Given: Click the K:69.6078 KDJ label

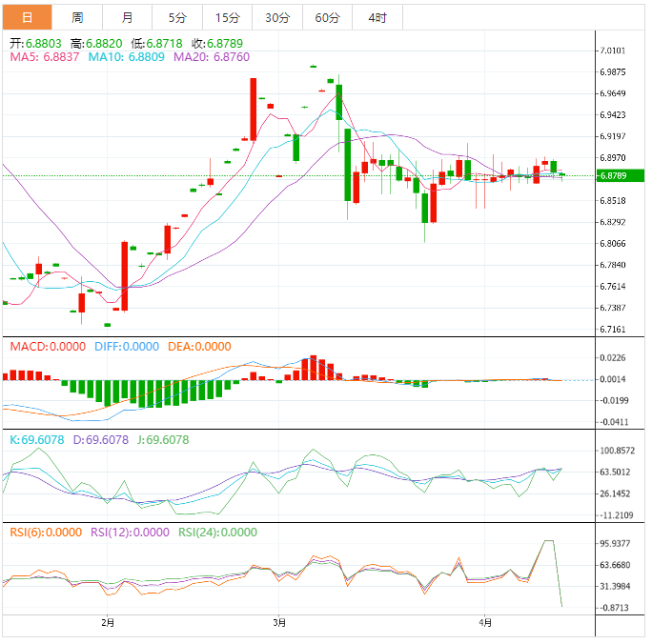Looking at the screenshot, I should click(37, 439).
